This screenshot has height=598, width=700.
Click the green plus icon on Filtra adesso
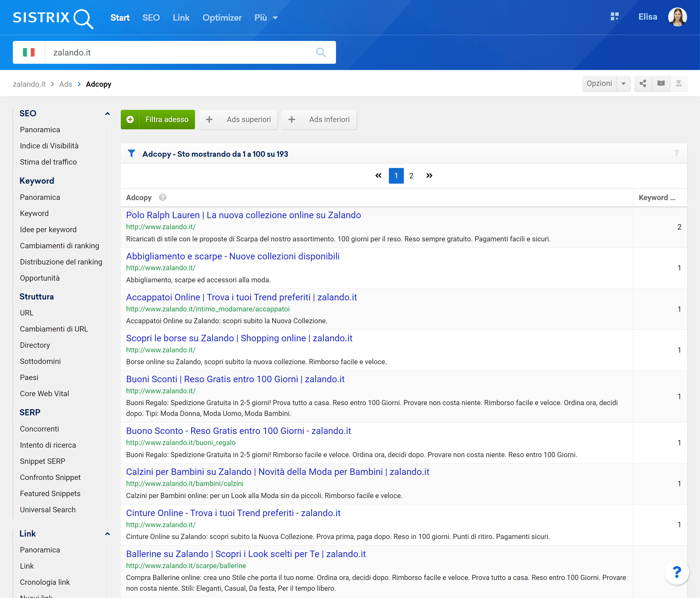coord(130,119)
